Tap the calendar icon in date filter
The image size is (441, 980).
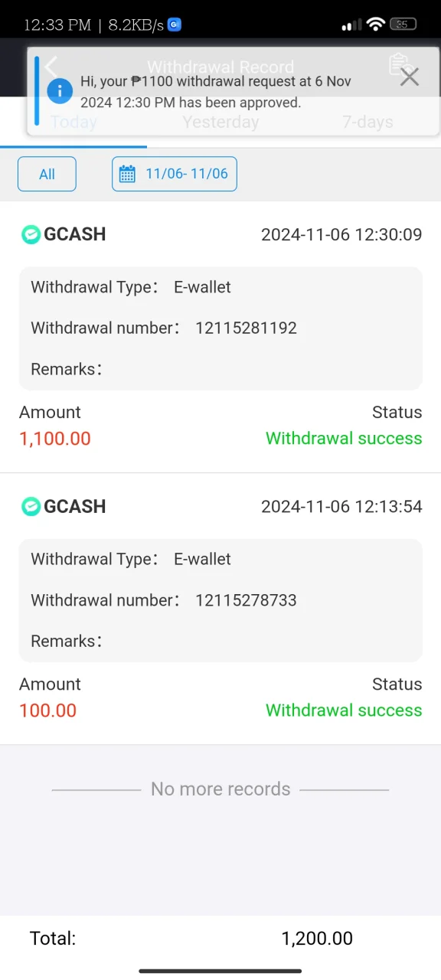128,174
